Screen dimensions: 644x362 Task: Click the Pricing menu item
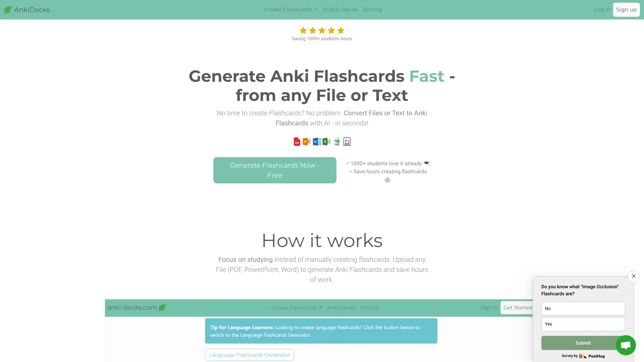(x=372, y=9)
